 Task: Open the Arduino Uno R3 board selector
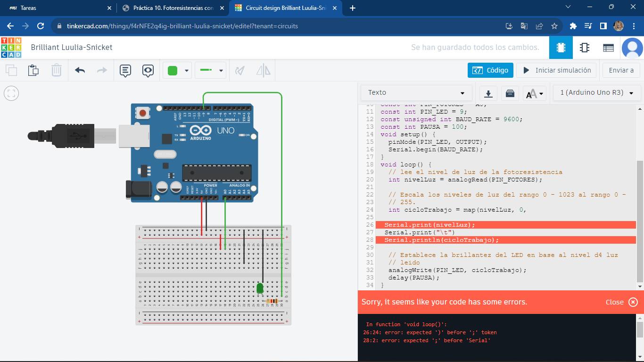pos(597,93)
